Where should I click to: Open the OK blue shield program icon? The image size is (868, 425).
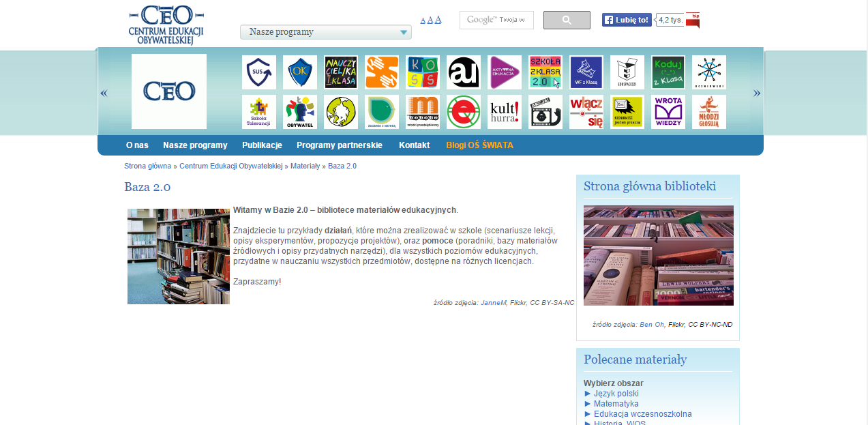click(x=300, y=72)
